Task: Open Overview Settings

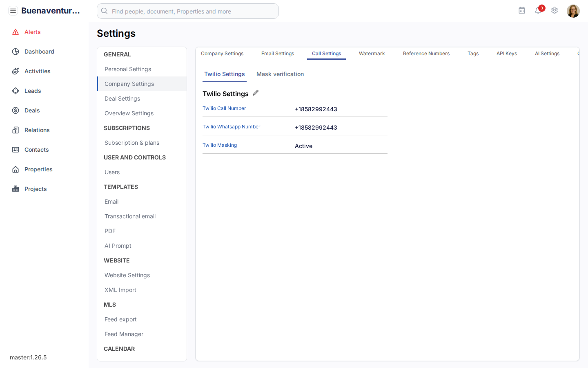Action: click(142, 113)
